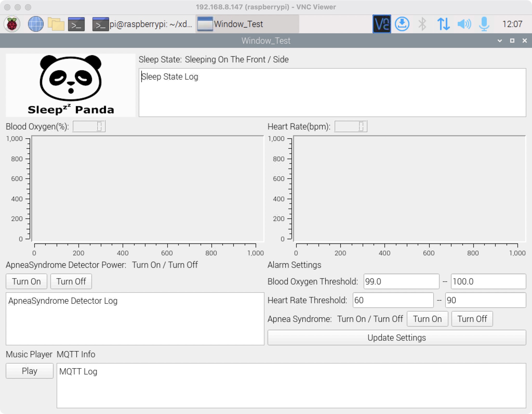The image size is (532, 414).
Task: Click the Bluetooth tray icon
Action: [x=422, y=24]
